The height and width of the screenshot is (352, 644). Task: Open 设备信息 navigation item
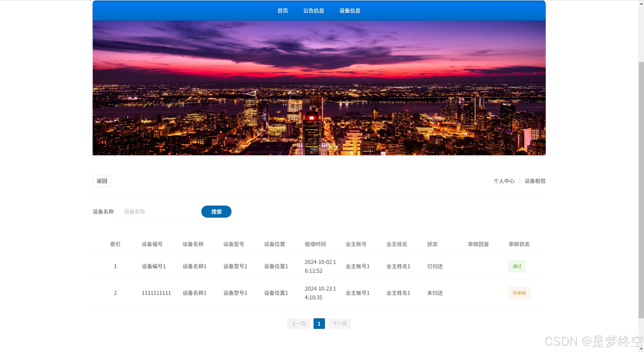click(x=350, y=11)
